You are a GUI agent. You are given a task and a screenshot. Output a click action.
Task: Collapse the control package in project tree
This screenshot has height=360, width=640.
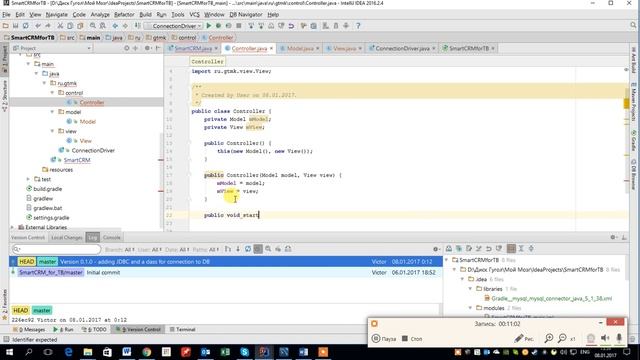[x=52, y=93]
